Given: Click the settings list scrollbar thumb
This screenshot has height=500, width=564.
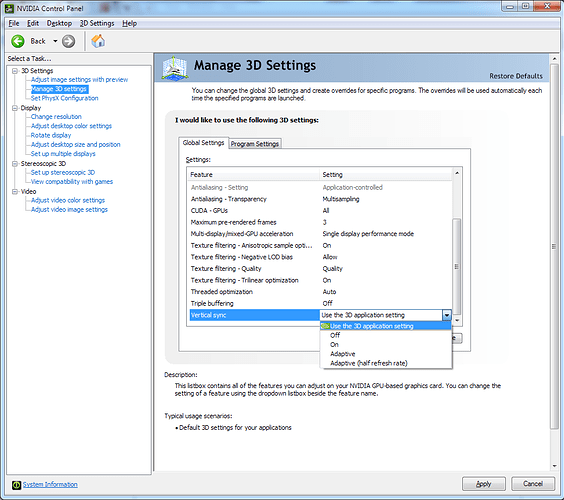Looking at the screenshot, I should pos(457,267).
